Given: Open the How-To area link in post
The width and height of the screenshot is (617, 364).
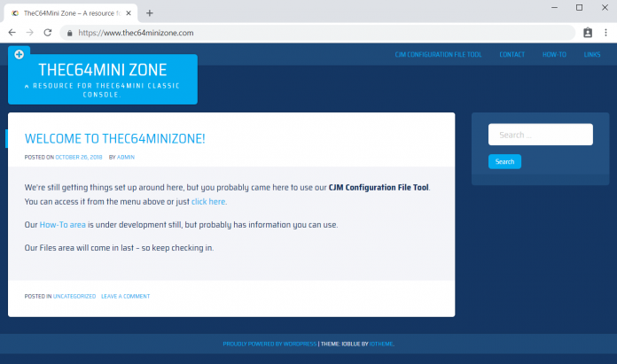Looking at the screenshot, I should (x=63, y=225).
